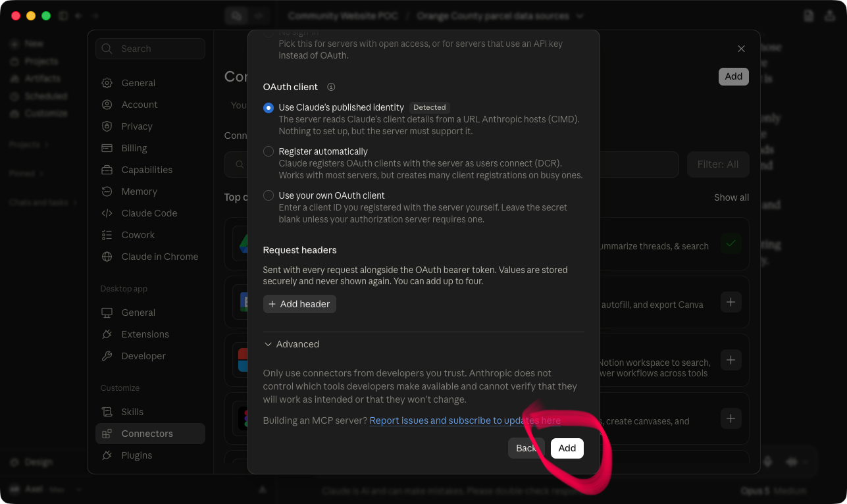Click the Request headers heading
The width and height of the screenshot is (847, 504).
click(x=299, y=250)
